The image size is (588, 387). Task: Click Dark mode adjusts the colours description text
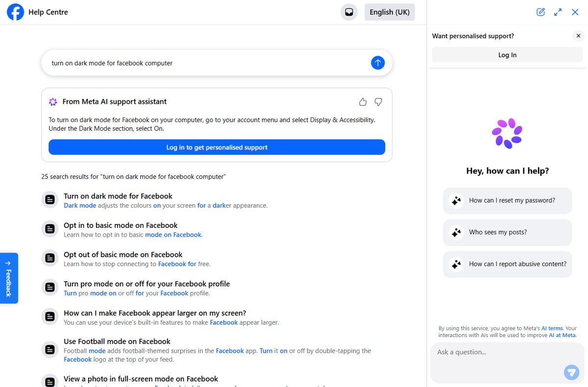coord(166,206)
